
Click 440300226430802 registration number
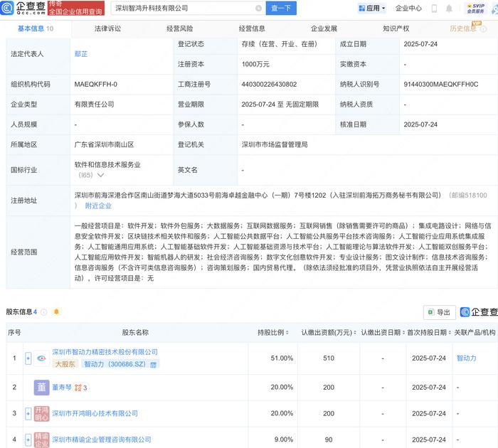[269, 84]
